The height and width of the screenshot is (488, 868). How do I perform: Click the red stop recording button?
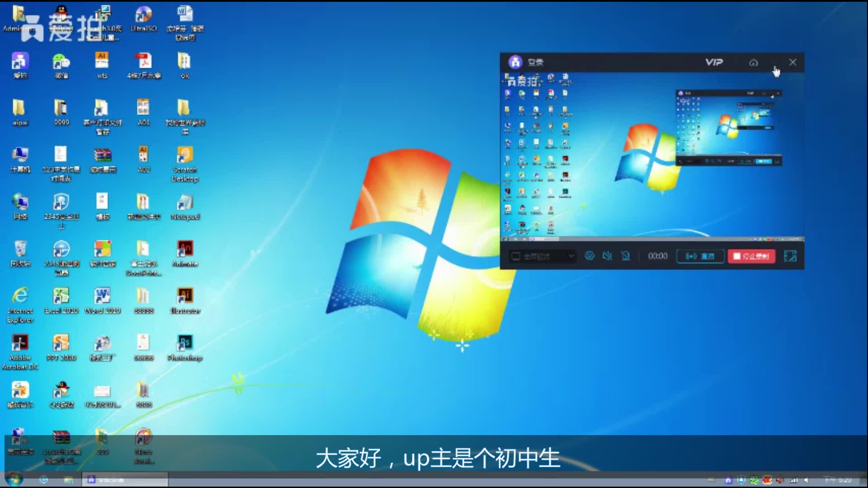751,256
